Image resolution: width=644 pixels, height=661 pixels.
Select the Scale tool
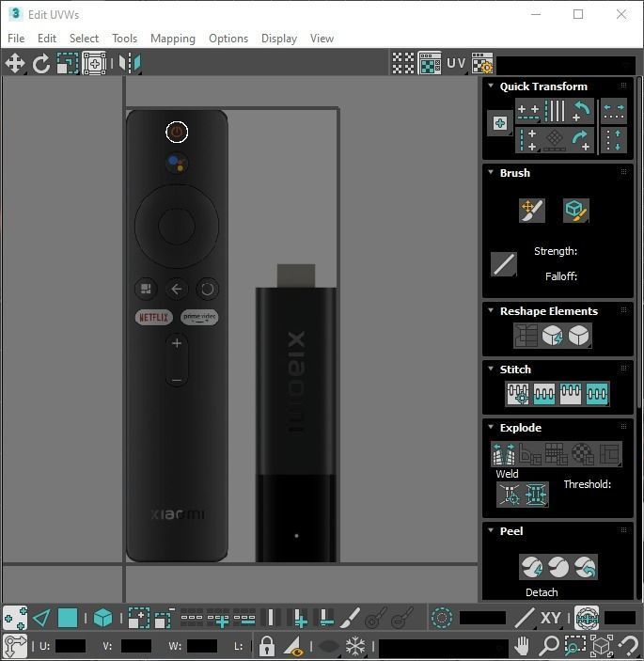(x=68, y=64)
